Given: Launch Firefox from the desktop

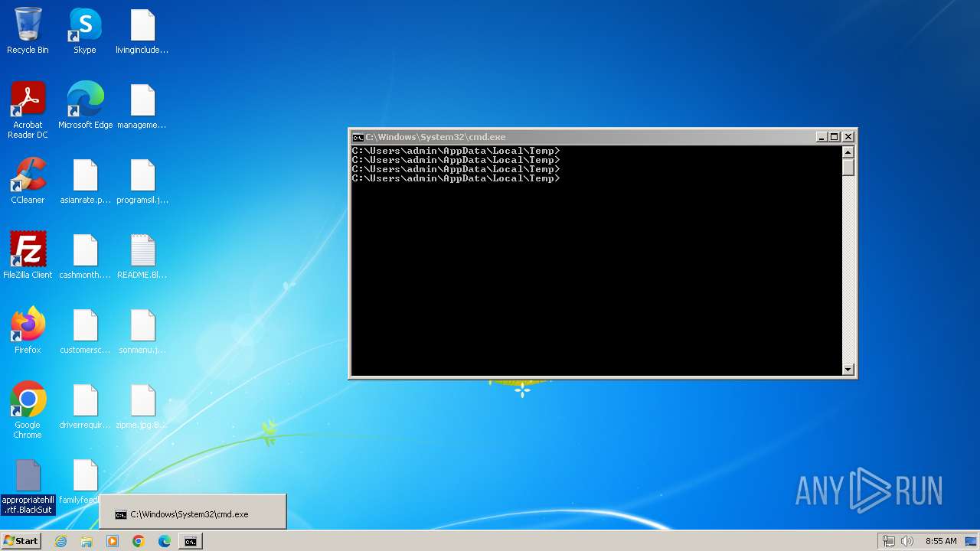Looking at the screenshot, I should tap(28, 331).
